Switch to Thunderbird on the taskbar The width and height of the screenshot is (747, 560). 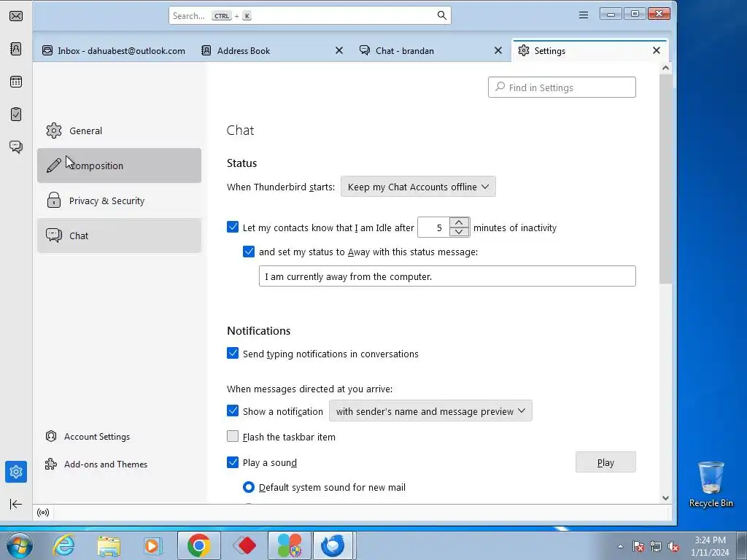333,545
